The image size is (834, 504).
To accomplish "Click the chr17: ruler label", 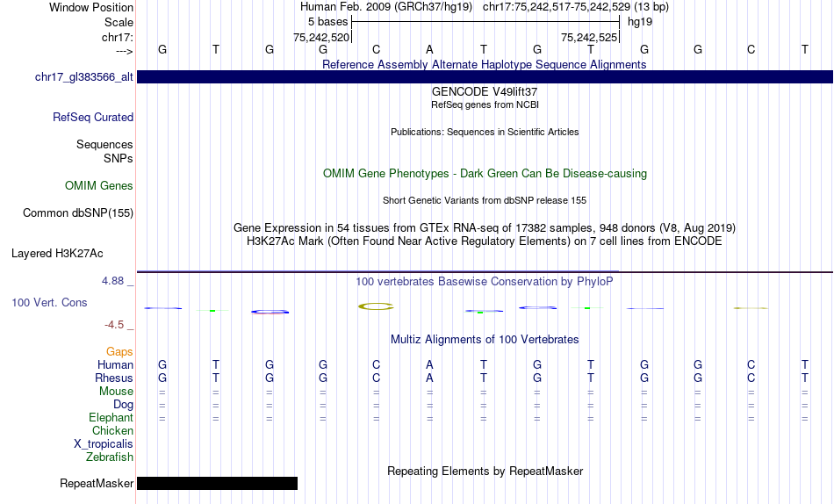I will tap(117, 37).
